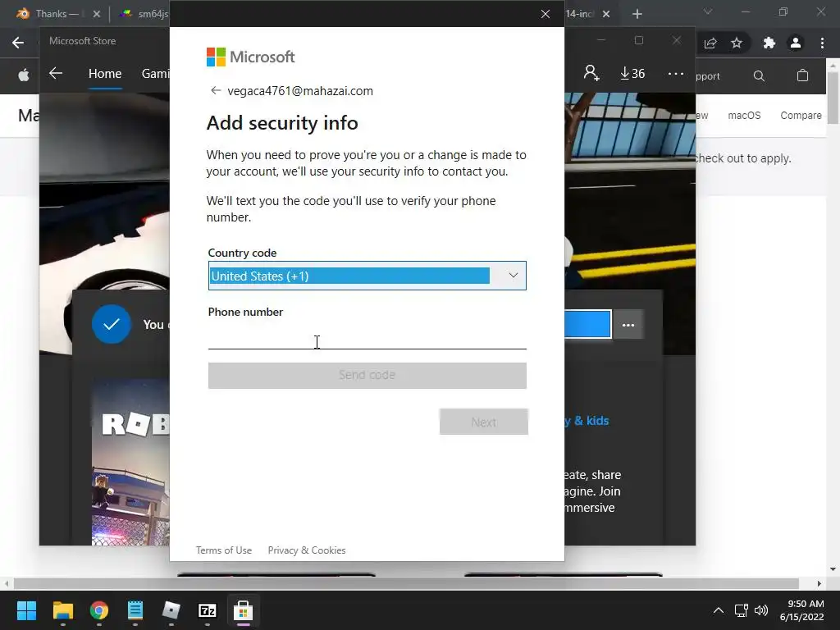Open Roblox from taskbar

(171, 610)
